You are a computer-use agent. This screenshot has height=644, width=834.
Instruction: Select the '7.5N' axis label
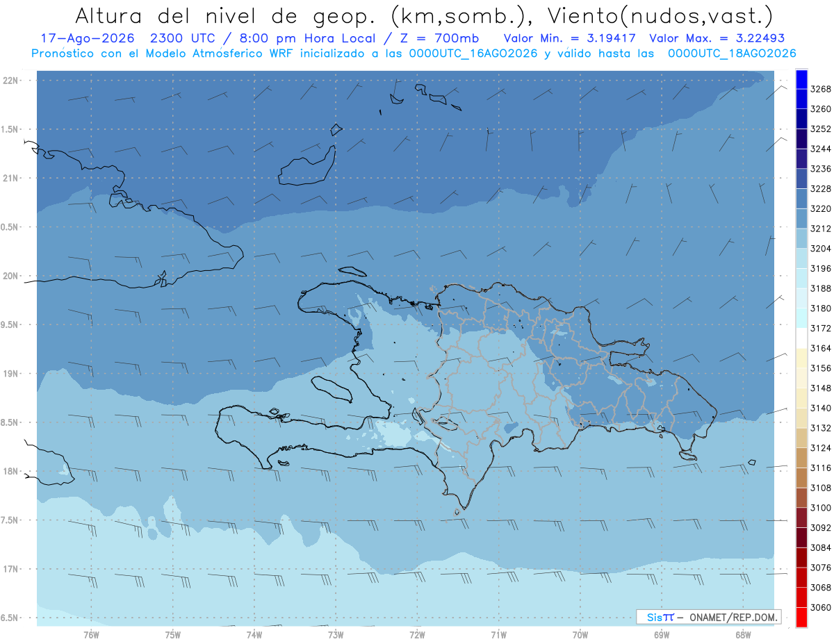tap(9, 520)
